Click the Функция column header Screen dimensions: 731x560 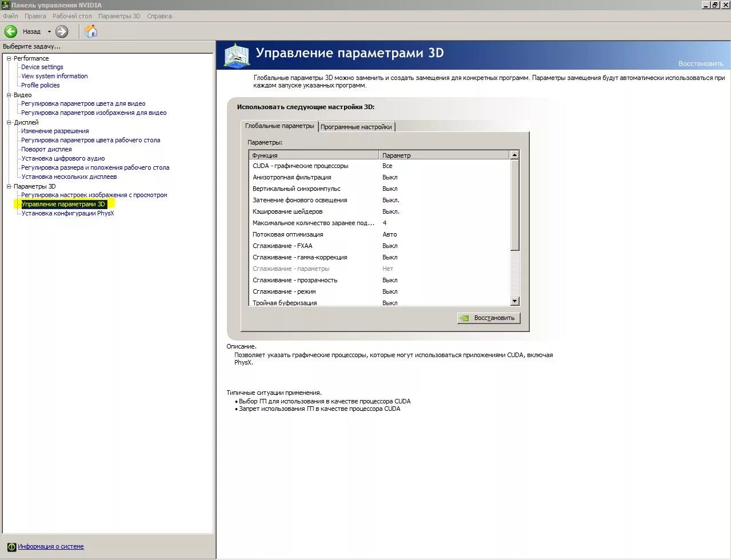314,155
